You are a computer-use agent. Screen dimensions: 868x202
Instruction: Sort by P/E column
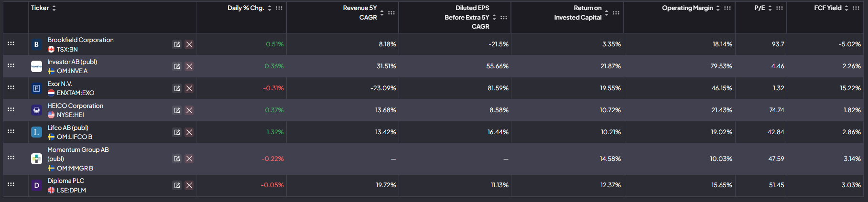[x=770, y=8]
